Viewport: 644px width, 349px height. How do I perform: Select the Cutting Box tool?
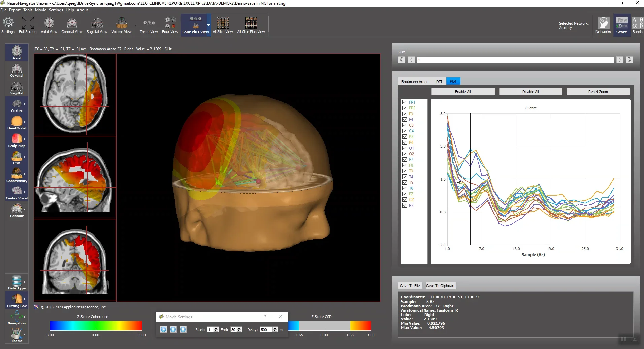[17, 299]
